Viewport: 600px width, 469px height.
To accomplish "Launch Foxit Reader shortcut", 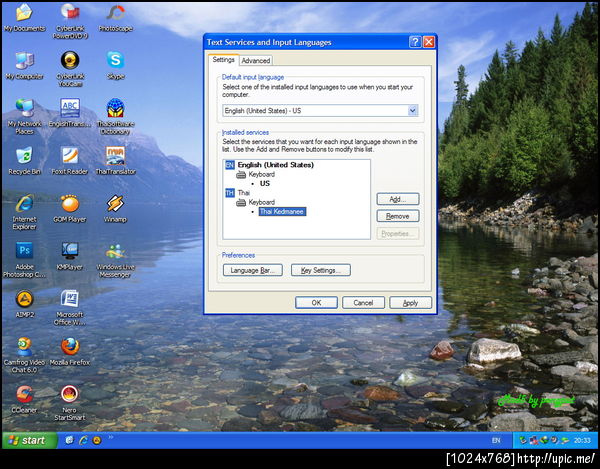I will (x=70, y=161).
